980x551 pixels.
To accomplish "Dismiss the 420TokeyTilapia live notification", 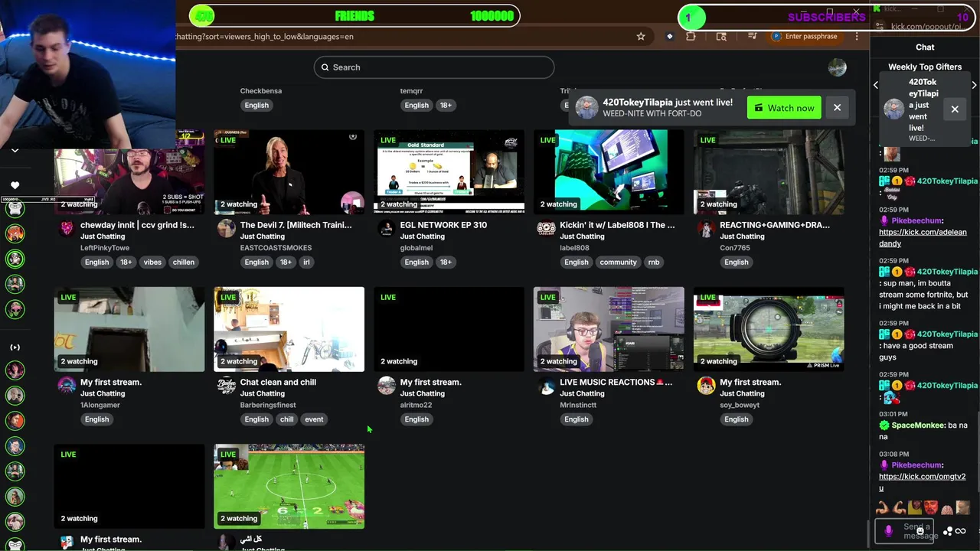I will [837, 108].
